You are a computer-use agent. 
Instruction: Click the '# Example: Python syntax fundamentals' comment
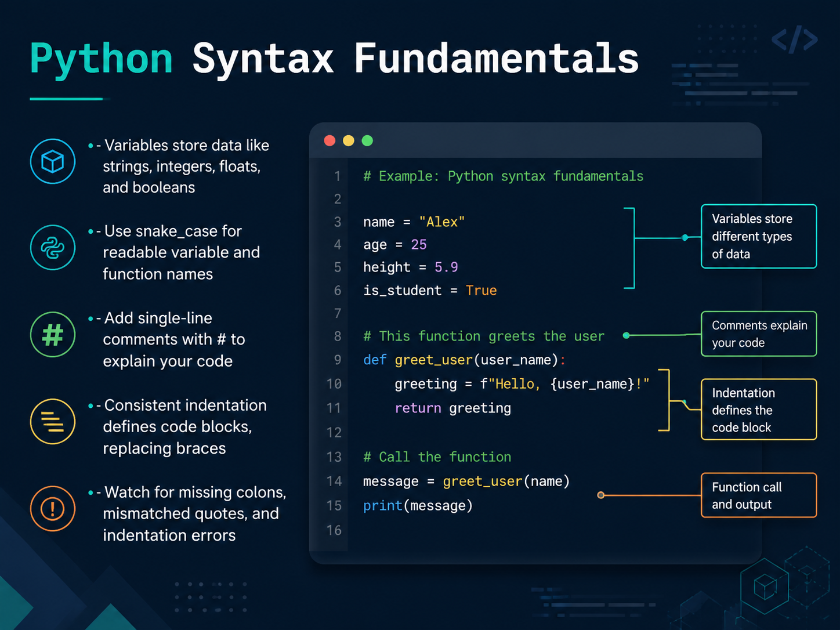[x=503, y=176]
